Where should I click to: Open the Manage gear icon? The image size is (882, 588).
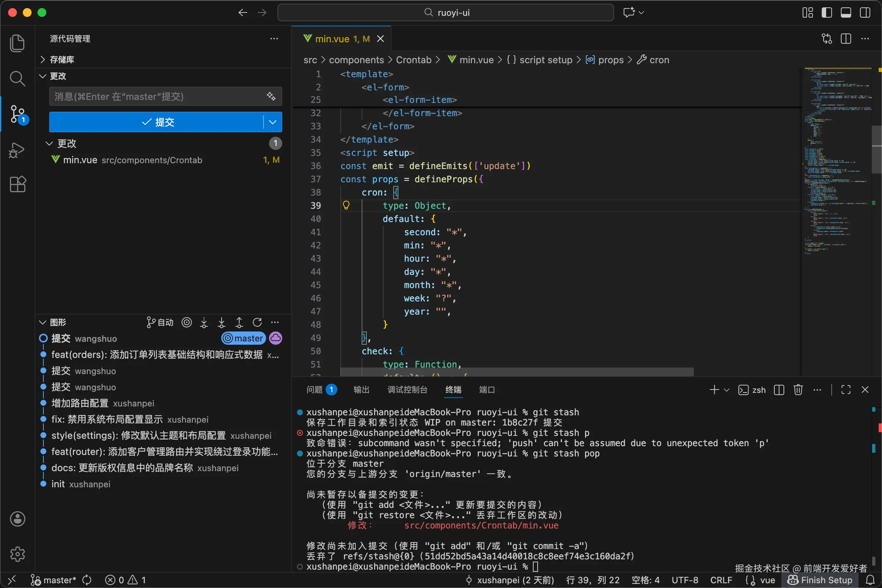tap(17, 554)
